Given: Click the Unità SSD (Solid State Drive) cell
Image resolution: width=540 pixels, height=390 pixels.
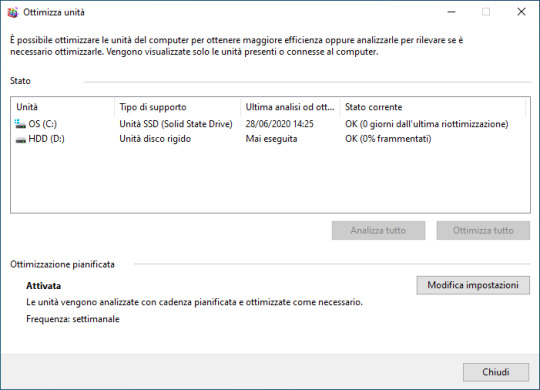Looking at the screenshot, I should (x=176, y=124).
